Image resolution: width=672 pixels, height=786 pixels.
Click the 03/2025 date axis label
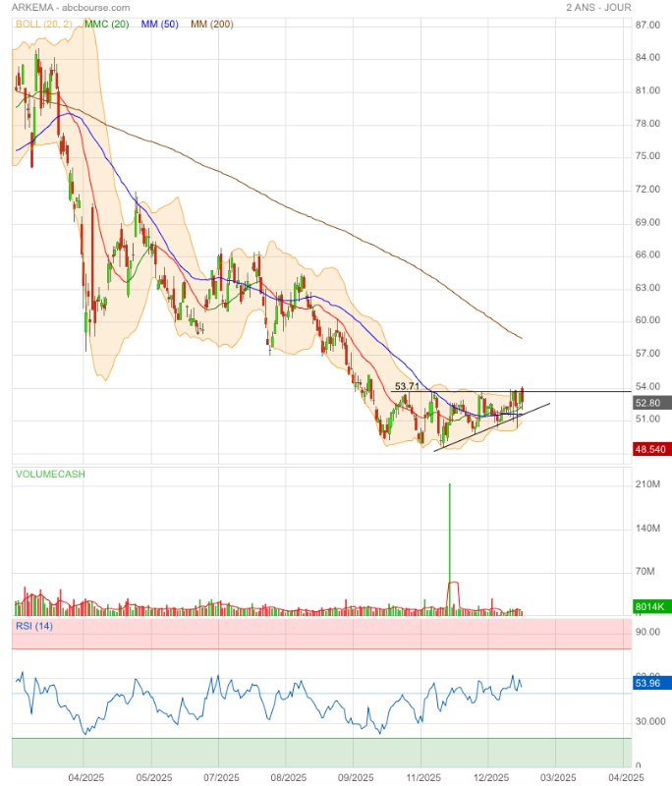(x=558, y=777)
